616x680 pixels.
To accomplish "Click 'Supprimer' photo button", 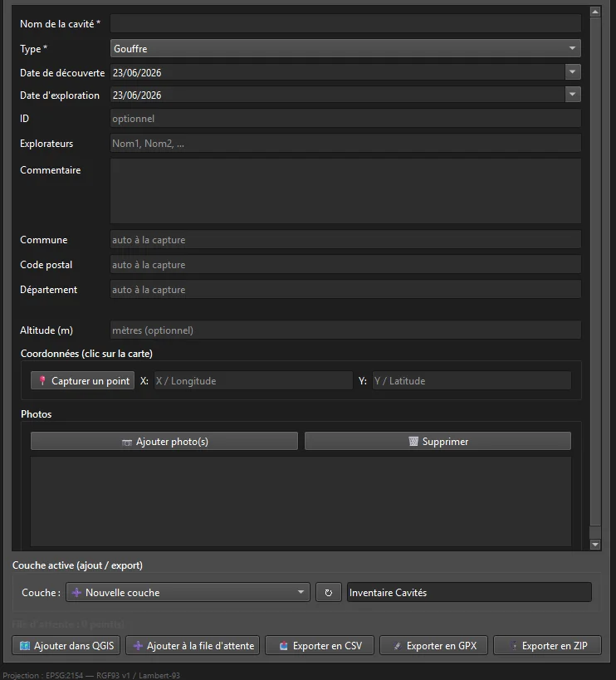I will click(x=438, y=442).
